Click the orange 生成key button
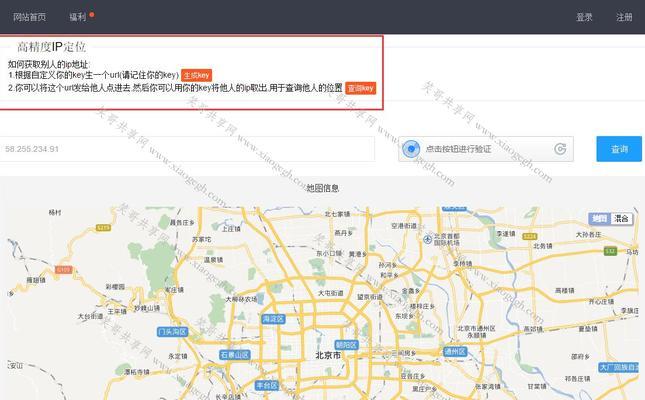Viewport: 645px width, 400px height. click(x=197, y=75)
